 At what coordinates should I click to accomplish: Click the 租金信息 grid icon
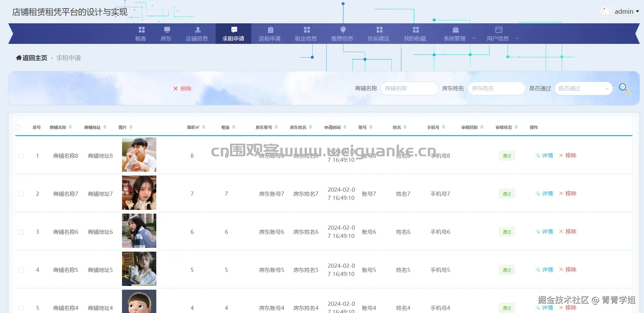click(x=307, y=30)
